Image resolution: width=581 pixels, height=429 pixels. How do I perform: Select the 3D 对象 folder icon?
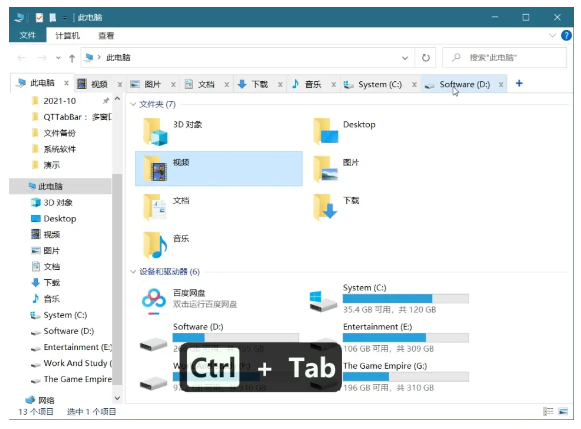pyautogui.click(x=155, y=131)
